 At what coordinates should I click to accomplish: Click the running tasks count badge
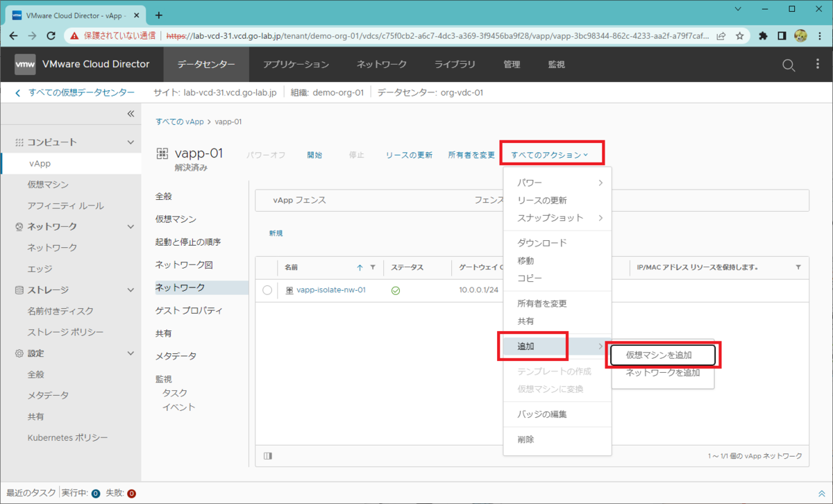95,494
